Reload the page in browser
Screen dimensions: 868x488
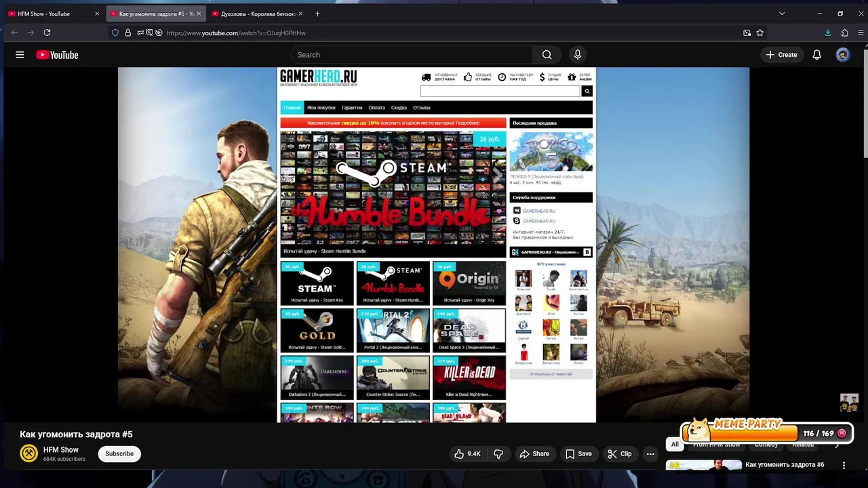[47, 33]
